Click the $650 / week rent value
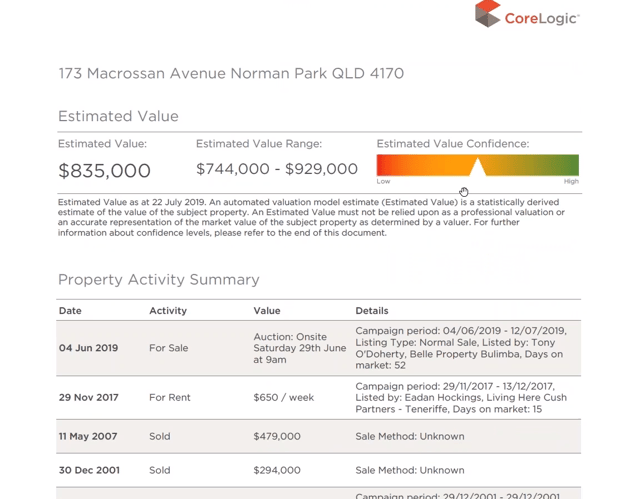The image size is (629, 499). pyautogui.click(x=284, y=397)
